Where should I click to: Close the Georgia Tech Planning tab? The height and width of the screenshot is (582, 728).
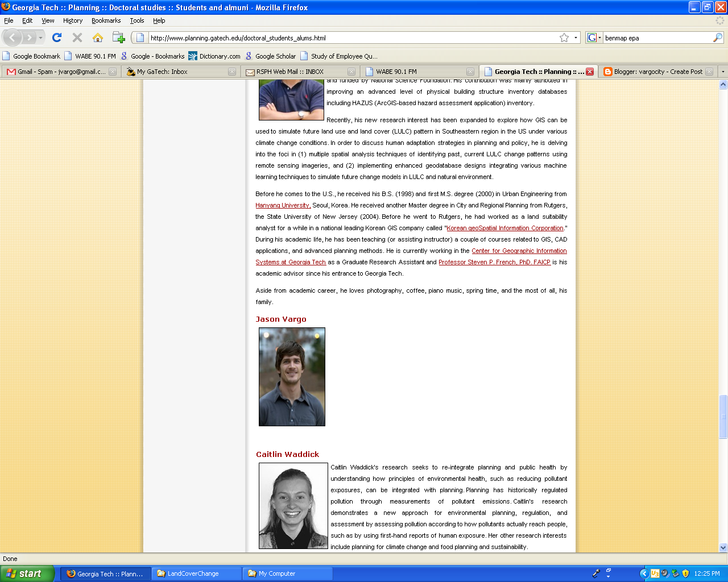click(x=590, y=72)
